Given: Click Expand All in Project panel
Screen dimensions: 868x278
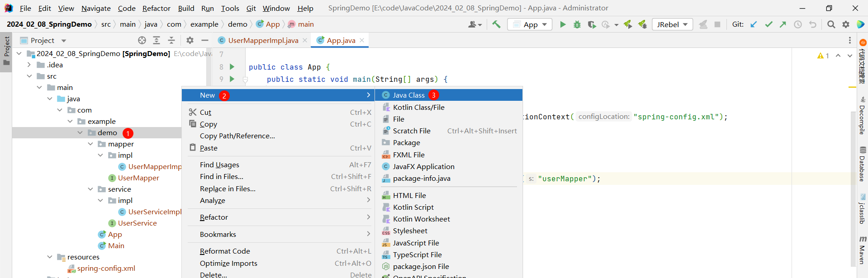Looking at the screenshot, I should (x=157, y=40).
